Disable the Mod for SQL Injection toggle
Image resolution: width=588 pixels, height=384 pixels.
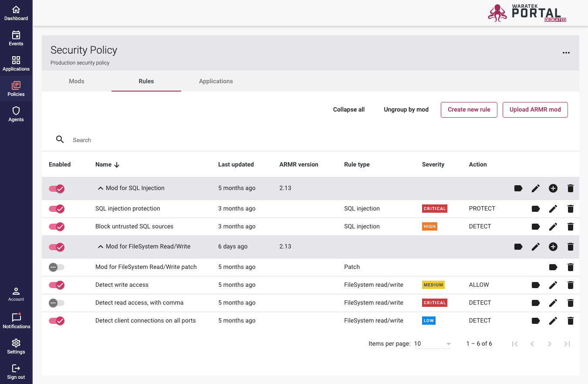(57, 188)
